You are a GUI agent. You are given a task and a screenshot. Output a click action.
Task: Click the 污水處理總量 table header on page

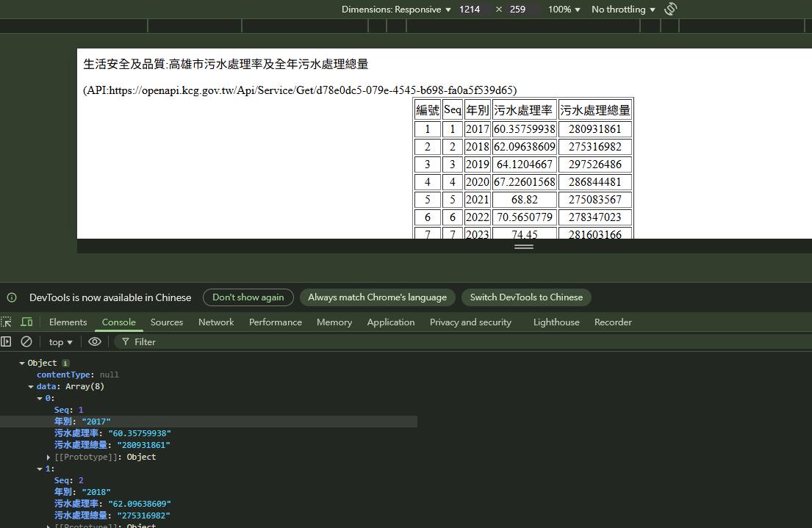[x=595, y=109]
